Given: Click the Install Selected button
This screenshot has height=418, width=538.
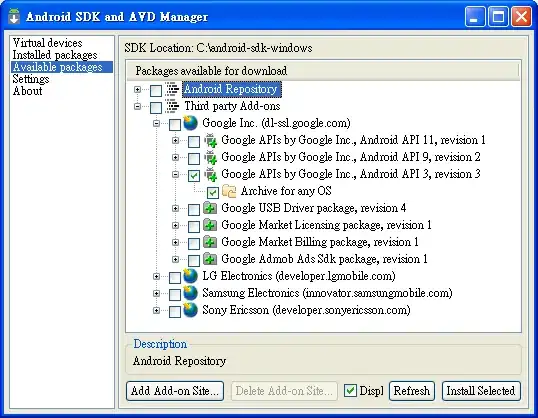Looking at the screenshot, I should coord(481,391).
